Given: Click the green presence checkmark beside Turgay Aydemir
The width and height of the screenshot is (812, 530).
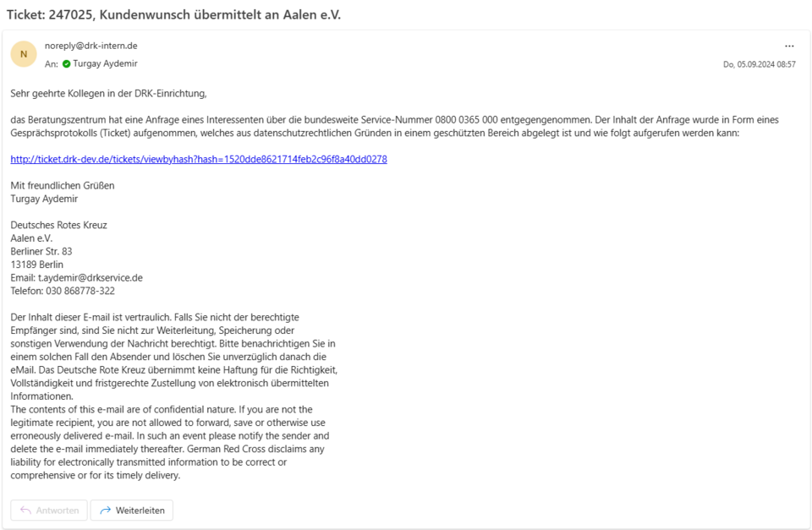Looking at the screenshot, I should pyautogui.click(x=66, y=63).
